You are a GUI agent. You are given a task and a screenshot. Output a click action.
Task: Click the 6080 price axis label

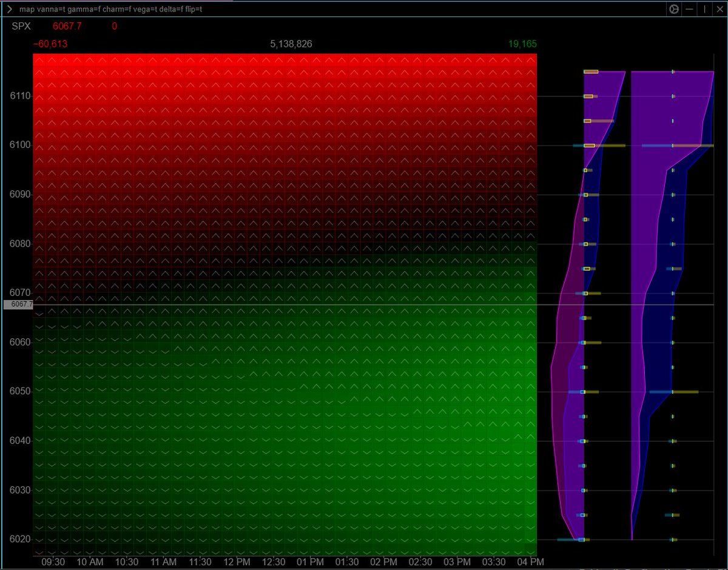tap(20, 244)
